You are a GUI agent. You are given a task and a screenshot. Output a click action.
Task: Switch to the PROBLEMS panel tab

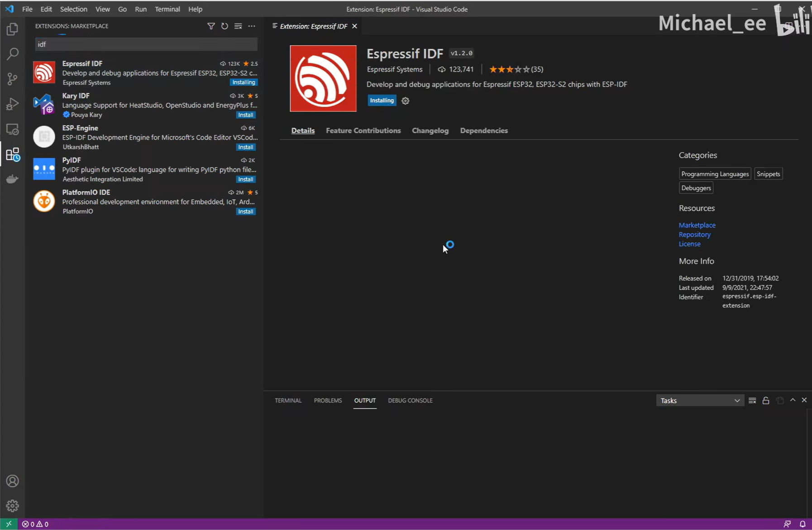328,400
